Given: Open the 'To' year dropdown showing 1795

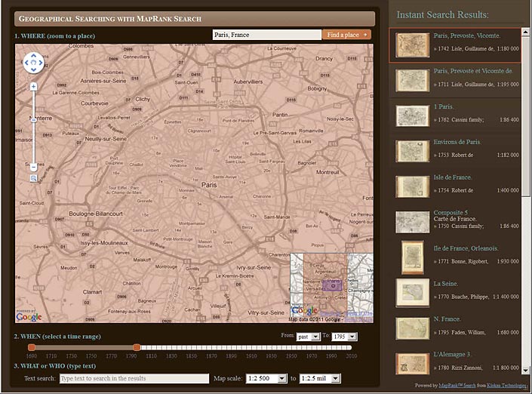Looking at the screenshot, I should (x=344, y=337).
